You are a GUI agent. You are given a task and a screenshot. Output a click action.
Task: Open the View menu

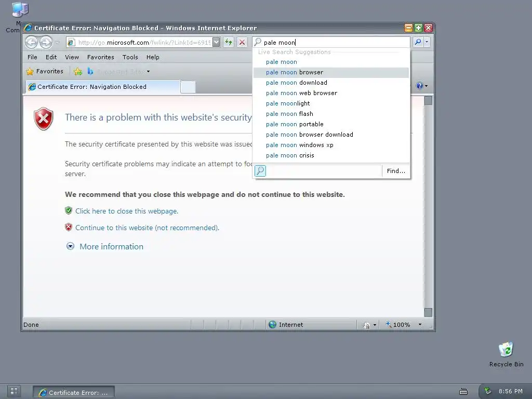pyautogui.click(x=72, y=57)
